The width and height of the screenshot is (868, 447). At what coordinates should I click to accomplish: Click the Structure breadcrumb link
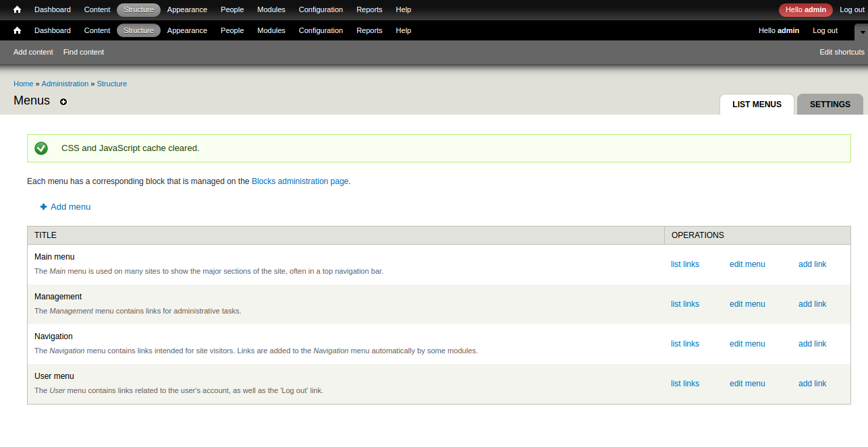pos(111,83)
